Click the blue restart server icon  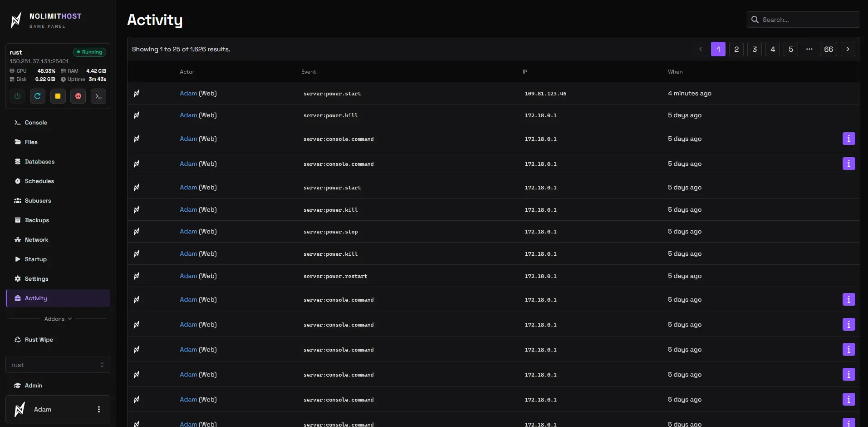(x=38, y=96)
